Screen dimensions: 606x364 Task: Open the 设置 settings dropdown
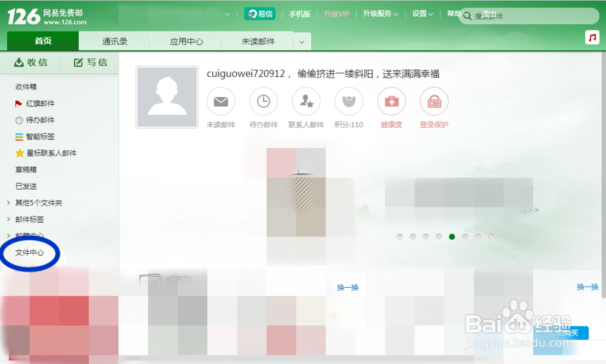pyautogui.click(x=419, y=13)
